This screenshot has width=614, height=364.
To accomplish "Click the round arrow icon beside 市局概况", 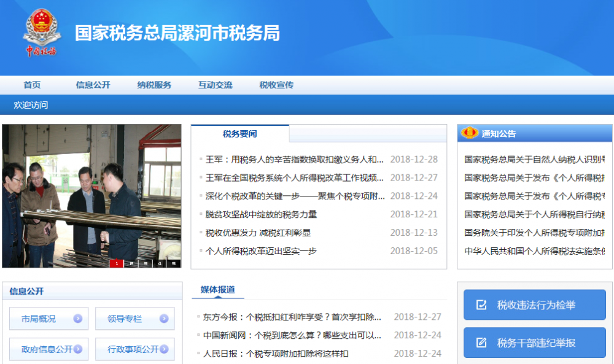I will (79, 319).
